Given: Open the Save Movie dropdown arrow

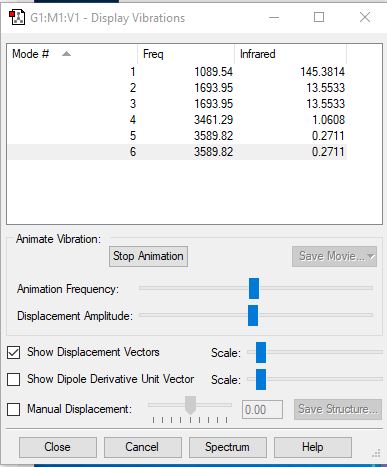Looking at the screenshot, I should (371, 256).
